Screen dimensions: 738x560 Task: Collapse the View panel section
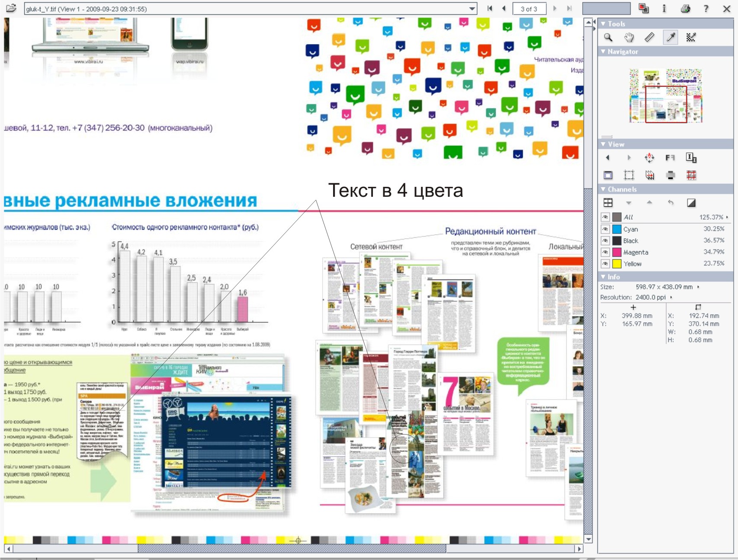[x=603, y=144]
